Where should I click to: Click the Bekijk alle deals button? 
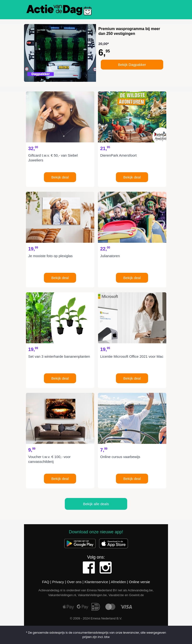pyautogui.click(x=96, y=504)
